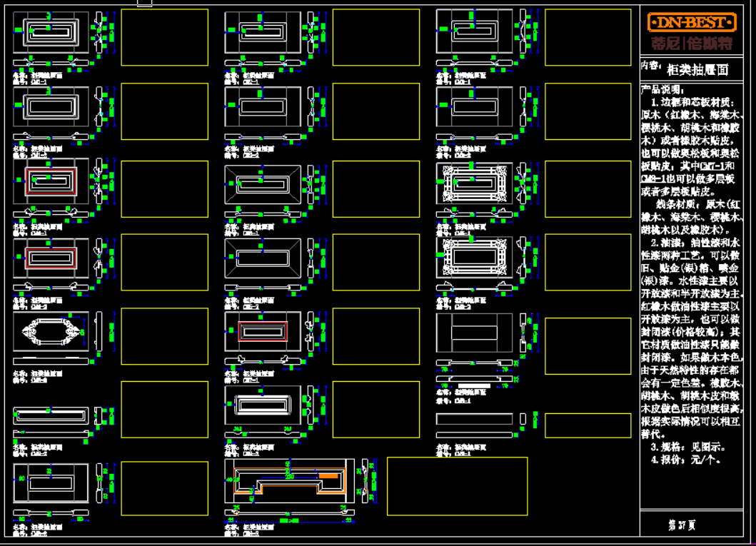Screen dimensions: 756x546
Task: Select the page number label 第37页
Action: 681,525
